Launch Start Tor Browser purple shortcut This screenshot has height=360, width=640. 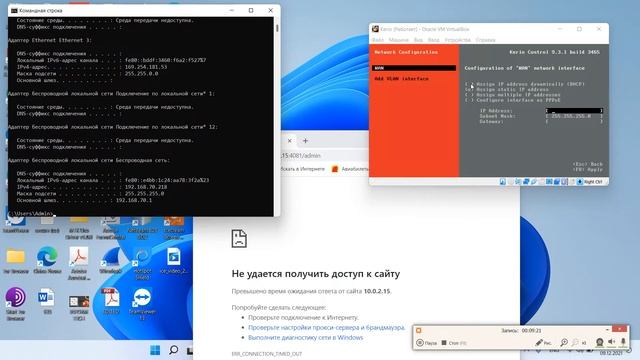16,298
